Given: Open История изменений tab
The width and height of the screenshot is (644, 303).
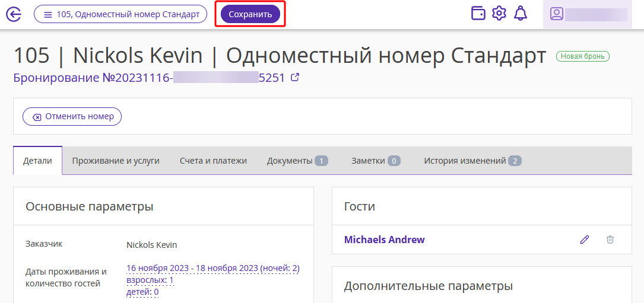Looking at the screenshot, I should click(x=472, y=161).
